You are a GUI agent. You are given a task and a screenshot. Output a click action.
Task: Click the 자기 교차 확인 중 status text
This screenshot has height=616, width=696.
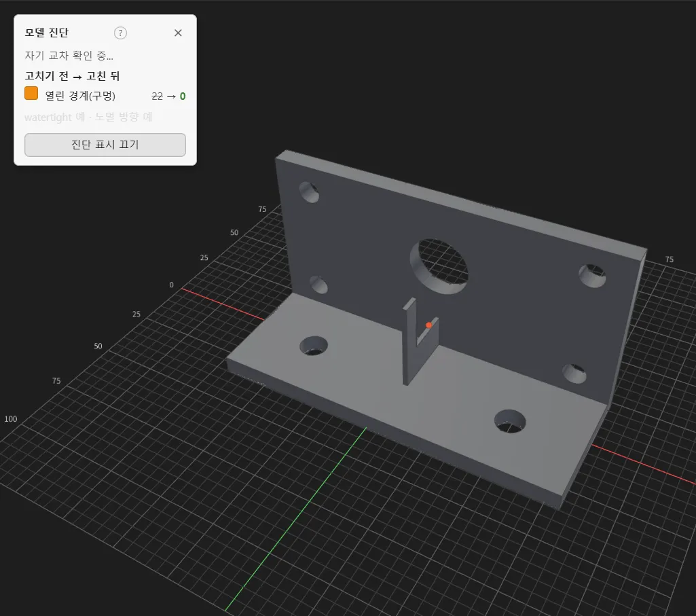click(69, 56)
